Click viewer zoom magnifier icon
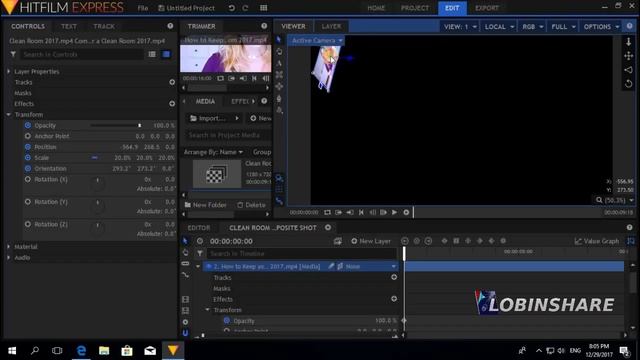This screenshot has height=360, width=640. tap(599, 200)
